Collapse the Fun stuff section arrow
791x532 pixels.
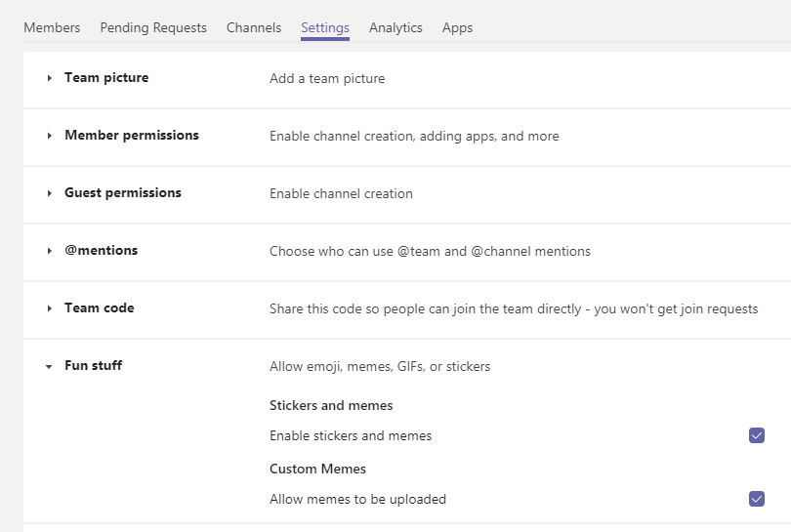click(49, 367)
